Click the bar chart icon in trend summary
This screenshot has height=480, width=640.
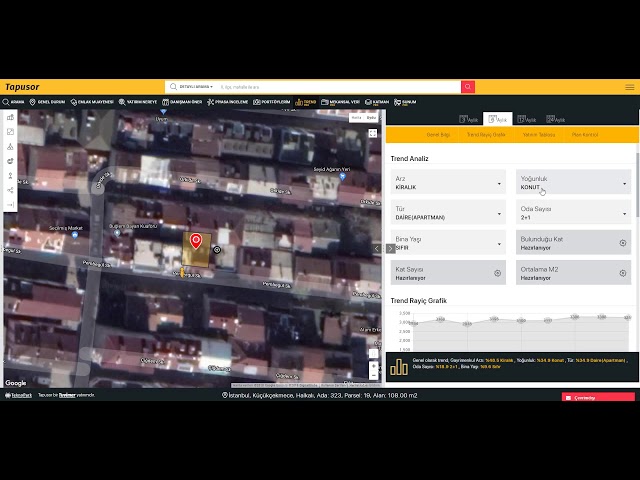399,367
